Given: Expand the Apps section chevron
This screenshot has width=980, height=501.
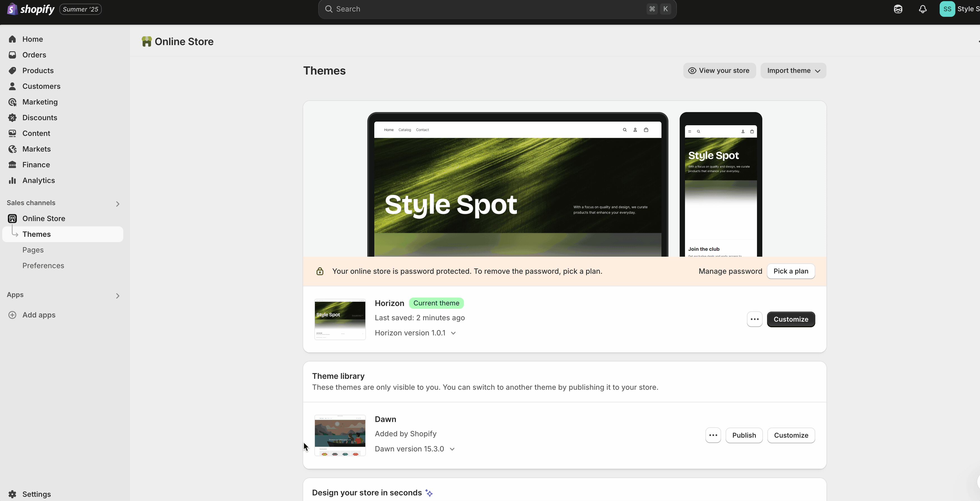Looking at the screenshot, I should tap(118, 296).
